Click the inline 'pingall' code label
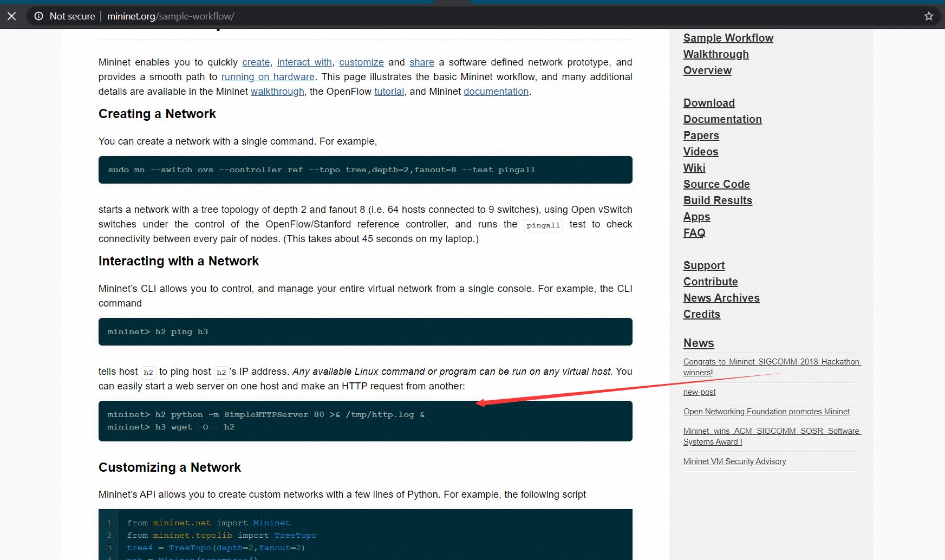 coord(543,225)
